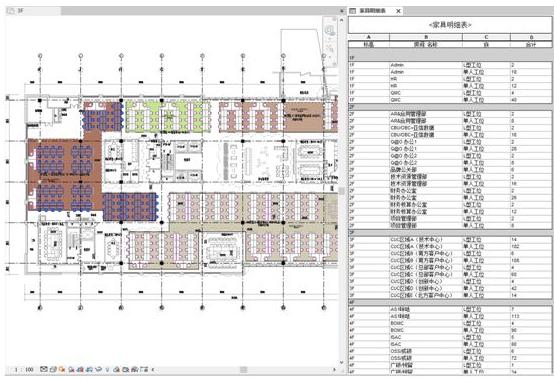Toggle Reveal Hidden Elements lightbulb icon
Viewport: 554px width, 380px height.
107,369
